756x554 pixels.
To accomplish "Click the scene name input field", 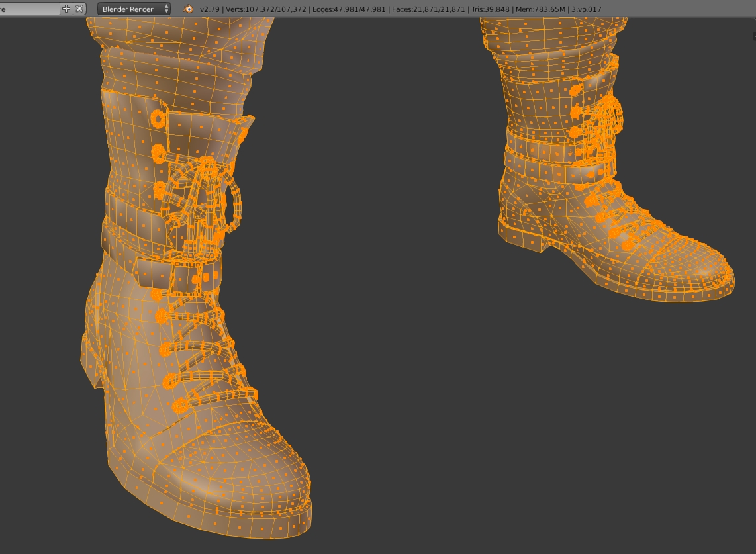I will click(x=28, y=9).
